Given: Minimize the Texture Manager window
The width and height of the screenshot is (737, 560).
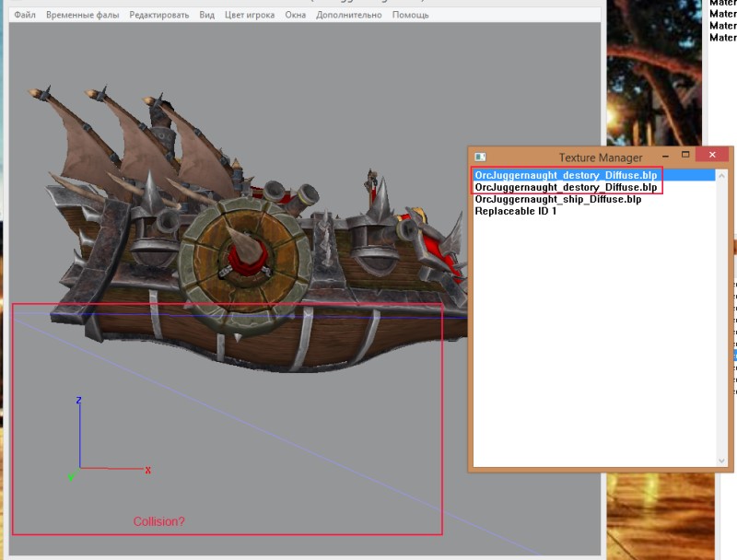Looking at the screenshot, I should (x=665, y=155).
